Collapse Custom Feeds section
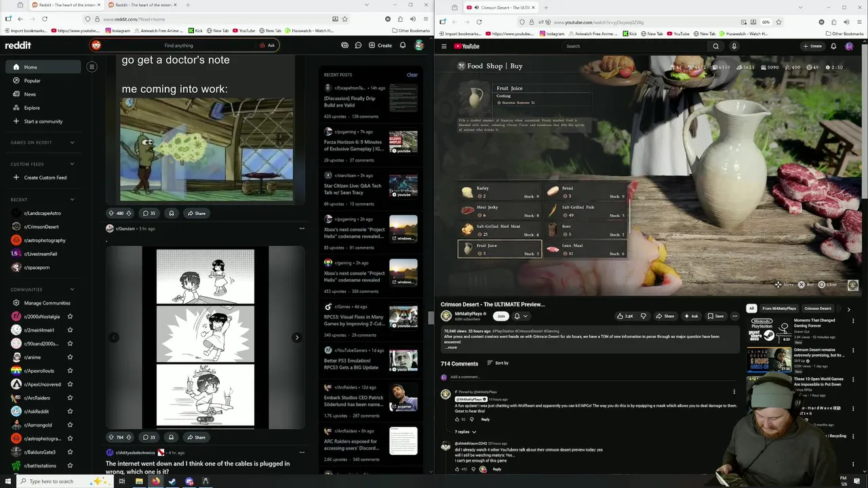The width and height of the screenshot is (868, 488). tap(72, 164)
